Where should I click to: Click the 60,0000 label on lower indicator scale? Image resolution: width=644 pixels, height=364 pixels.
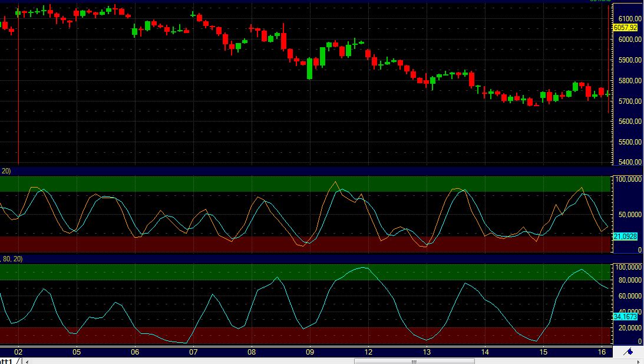point(630,296)
